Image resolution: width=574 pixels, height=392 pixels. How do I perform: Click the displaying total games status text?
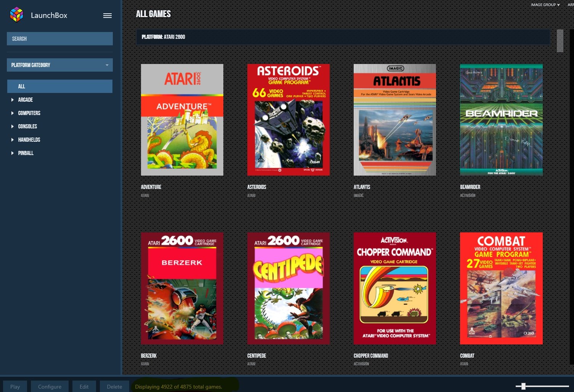(178, 387)
